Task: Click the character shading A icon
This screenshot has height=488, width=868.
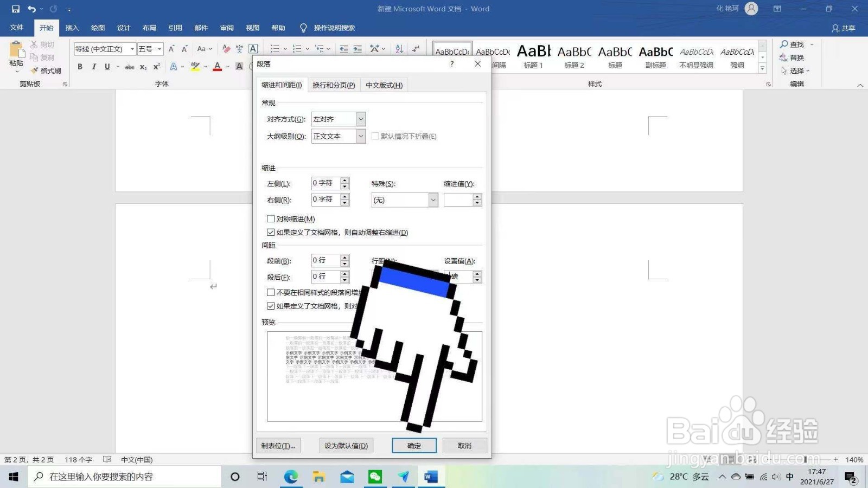Action: point(239,67)
